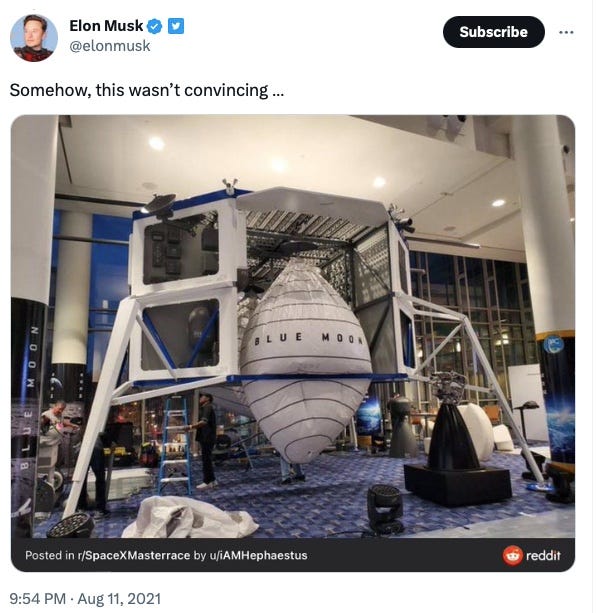This screenshot has width=598, height=613.
Task: Click the Reddit logo icon
Action: (512, 556)
